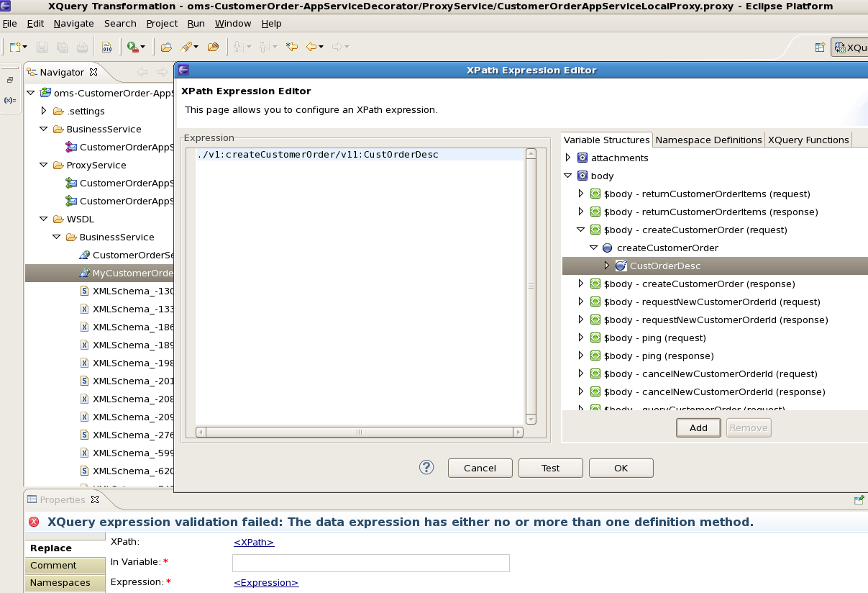This screenshot has height=593, width=868.
Task: Click the (x)= variables icon on left strip
Action: coord(10,100)
